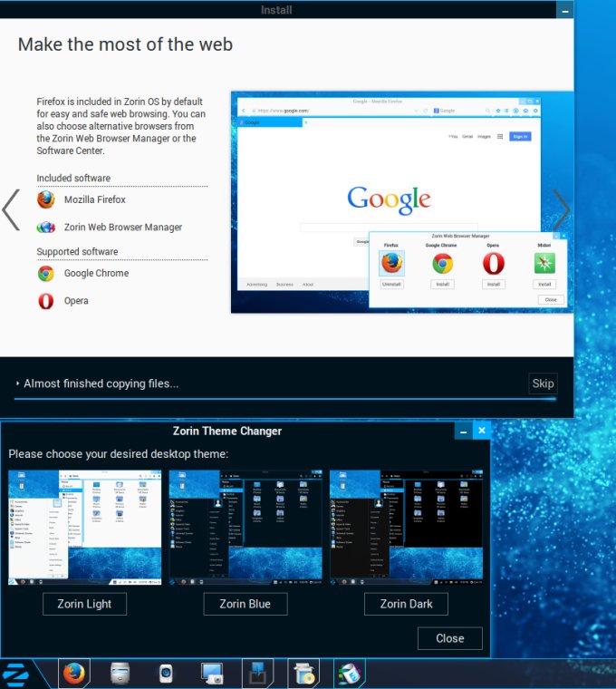Click the 'Zorin Web Browser Manager' label
The width and height of the screenshot is (616, 689).
pyautogui.click(x=123, y=228)
